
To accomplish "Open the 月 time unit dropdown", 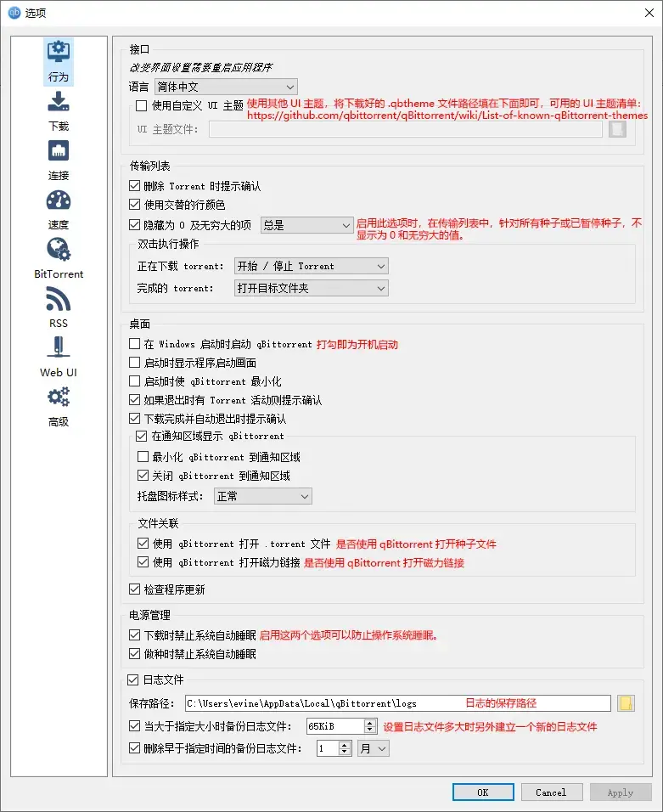I will [x=374, y=748].
